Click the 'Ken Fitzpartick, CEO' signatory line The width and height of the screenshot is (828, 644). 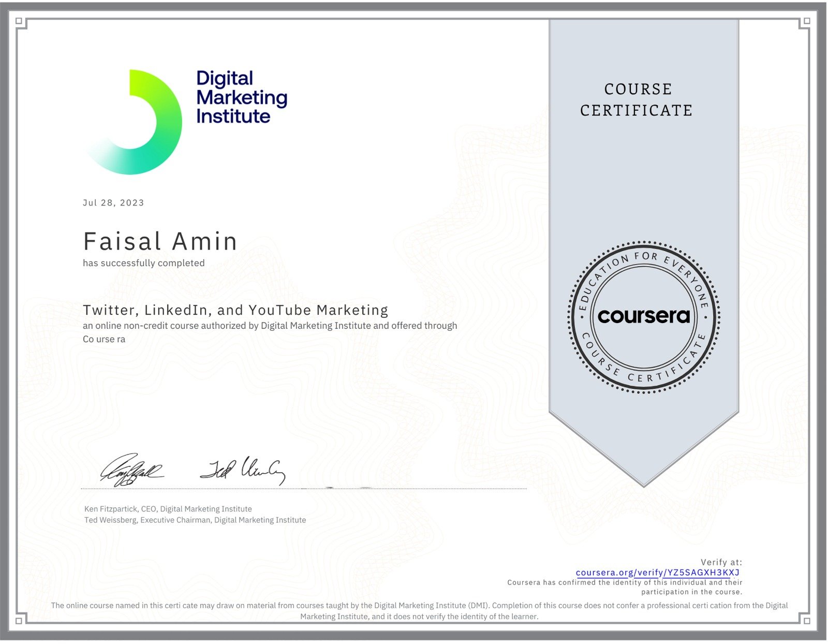(x=168, y=509)
